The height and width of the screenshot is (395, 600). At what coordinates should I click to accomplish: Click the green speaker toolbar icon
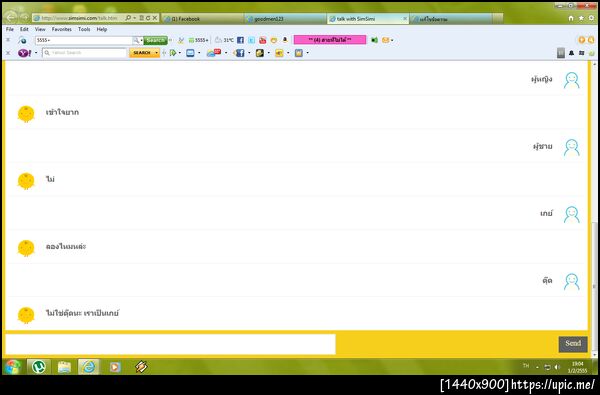point(374,40)
